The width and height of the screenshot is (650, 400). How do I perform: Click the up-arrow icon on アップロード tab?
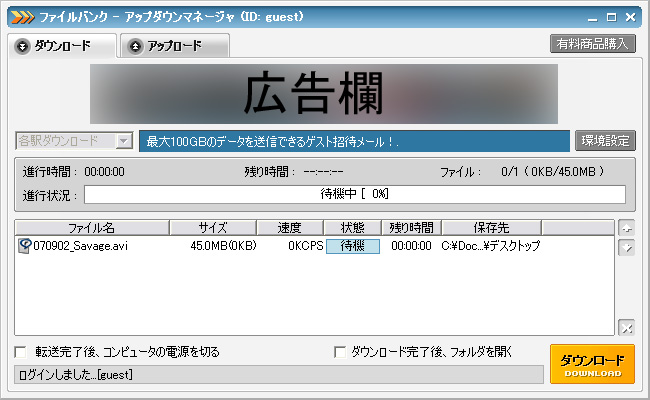click(135, 46)
